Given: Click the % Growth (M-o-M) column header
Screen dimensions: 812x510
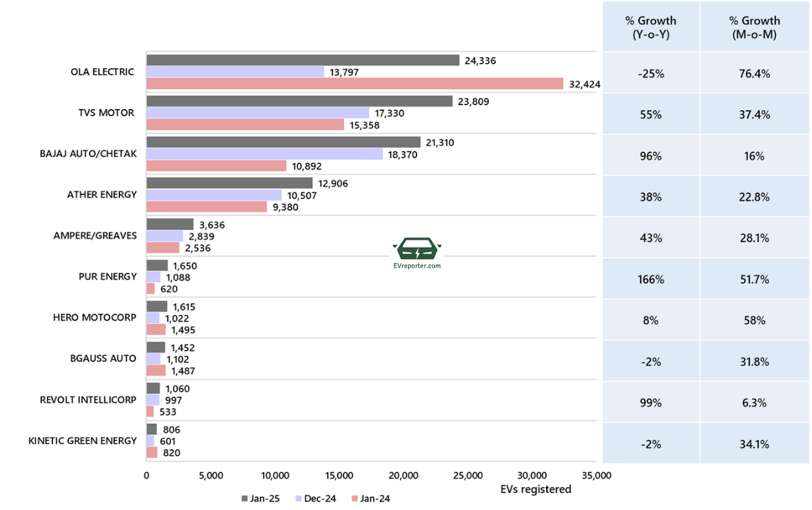Looking at the screenshot, I should point(754,28).
